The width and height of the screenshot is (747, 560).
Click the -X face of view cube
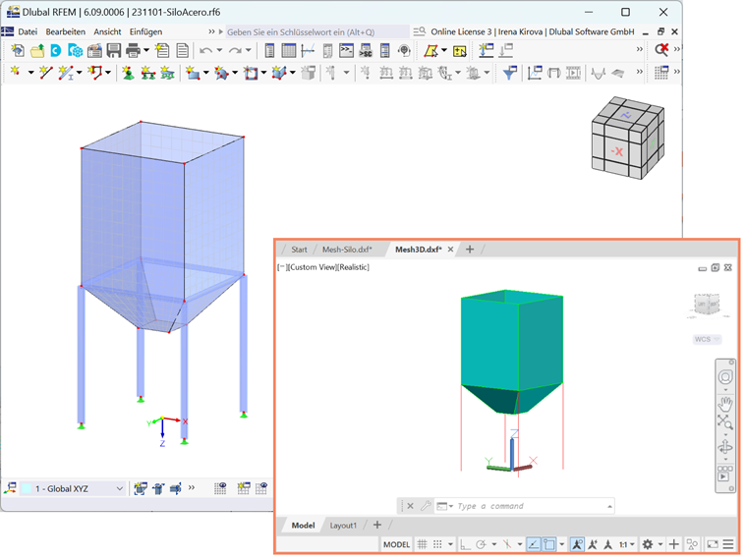[616, 152]
